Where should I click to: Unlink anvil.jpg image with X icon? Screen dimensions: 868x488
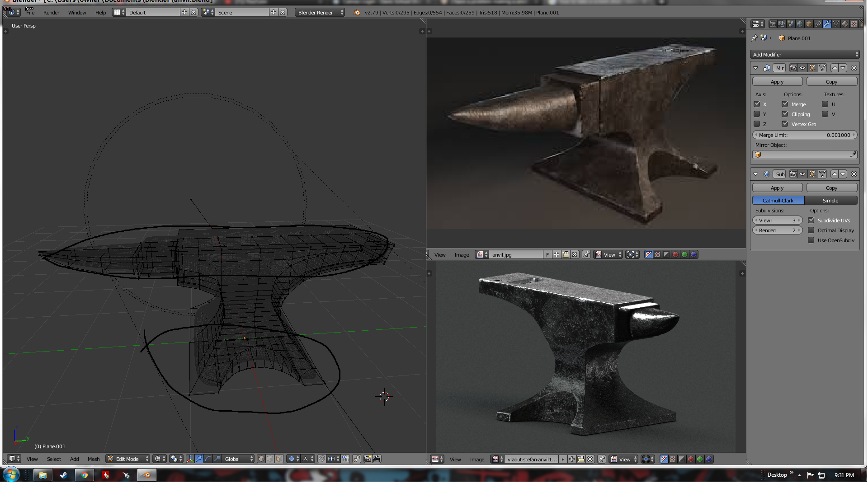click(x=575, y=254)
